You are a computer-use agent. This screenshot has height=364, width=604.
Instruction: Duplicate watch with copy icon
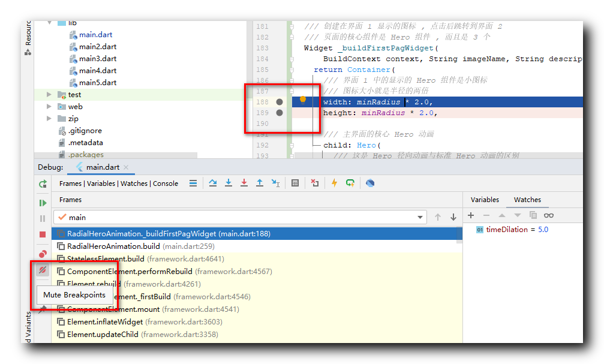tap(533, 215)
